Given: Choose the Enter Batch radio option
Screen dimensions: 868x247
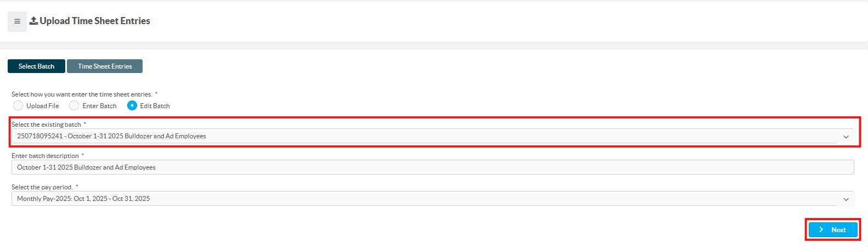Looking at the screenshot, I should [x=74, y=105].
